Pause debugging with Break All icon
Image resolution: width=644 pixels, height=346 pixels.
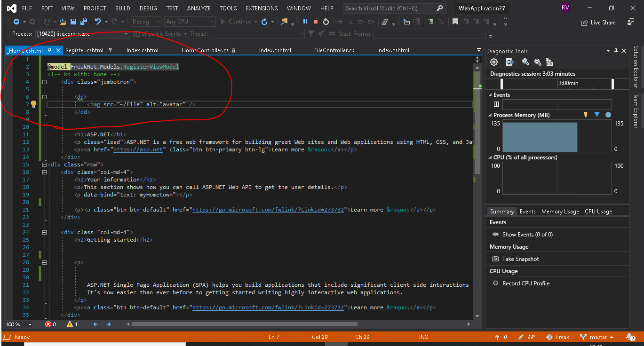(x=305, y=22)
